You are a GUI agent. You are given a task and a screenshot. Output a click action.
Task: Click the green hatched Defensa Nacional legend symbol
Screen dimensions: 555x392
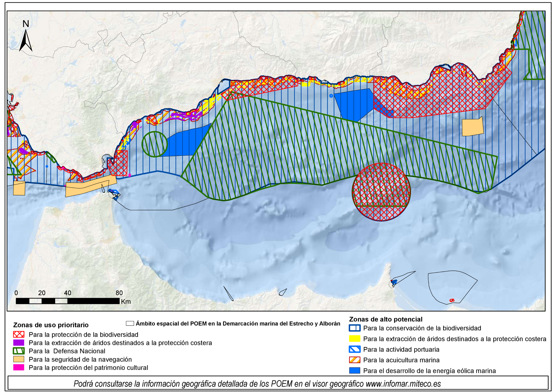[x=19, y=351]
